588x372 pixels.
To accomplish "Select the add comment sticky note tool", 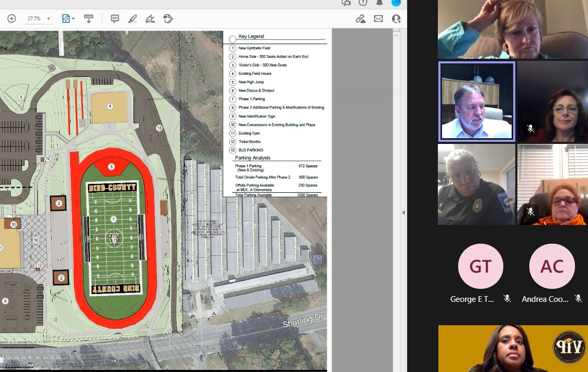I will click(115, 18).
